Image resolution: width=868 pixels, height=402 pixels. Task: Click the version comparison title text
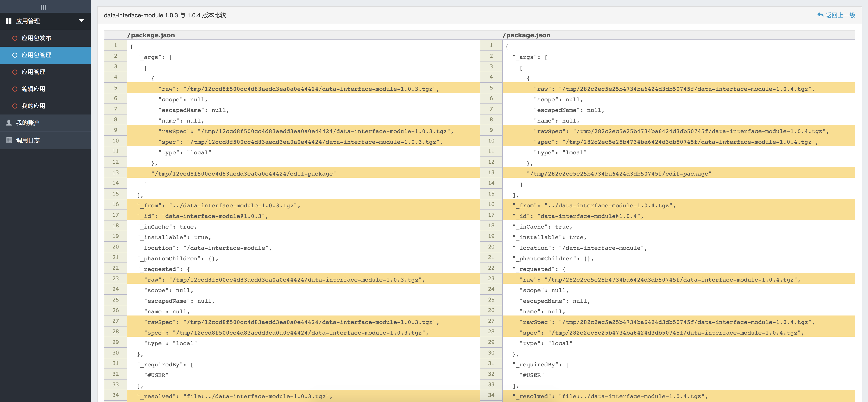[x=165, y=15]
